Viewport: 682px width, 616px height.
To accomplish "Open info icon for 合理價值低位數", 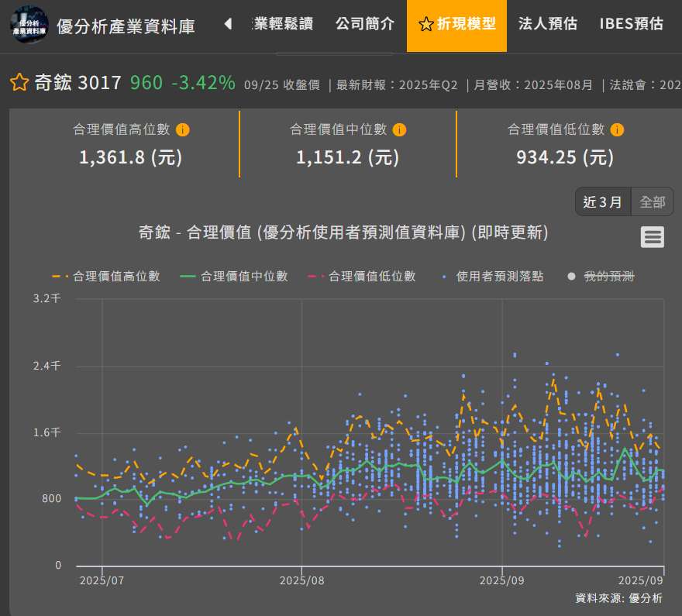I will click(618, 130).
